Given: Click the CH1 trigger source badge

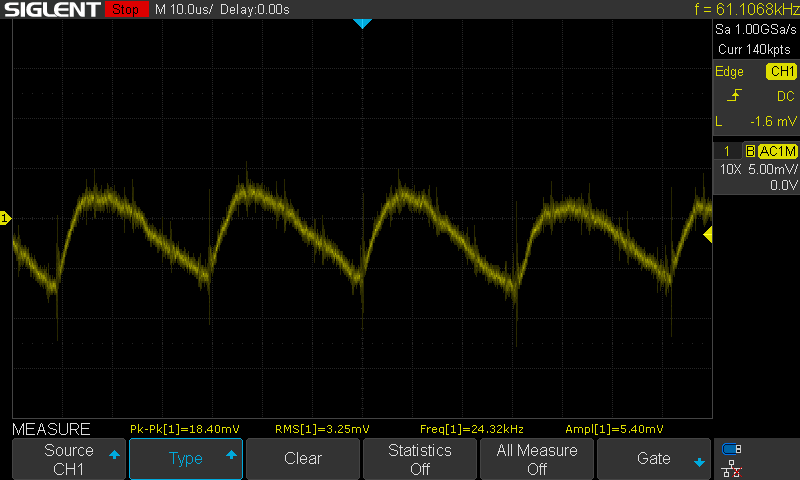Looking at the screenshot, I should (x=781, y=72).
